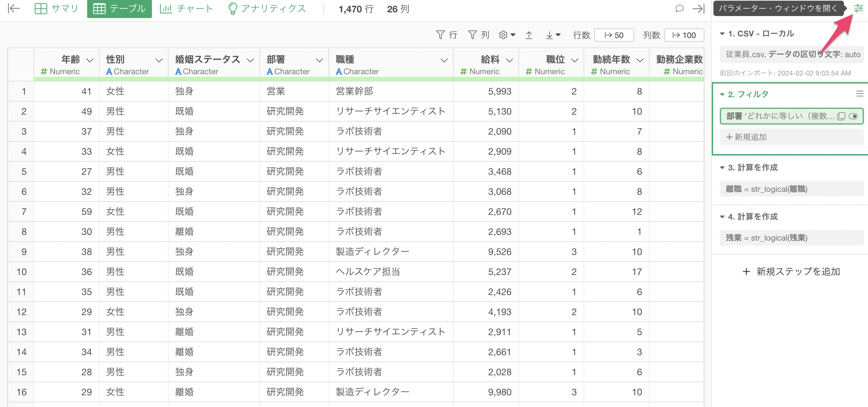The image size is (868, 407).
Task: Switch to the サマリ tab
Action: [x=56, y=8]
